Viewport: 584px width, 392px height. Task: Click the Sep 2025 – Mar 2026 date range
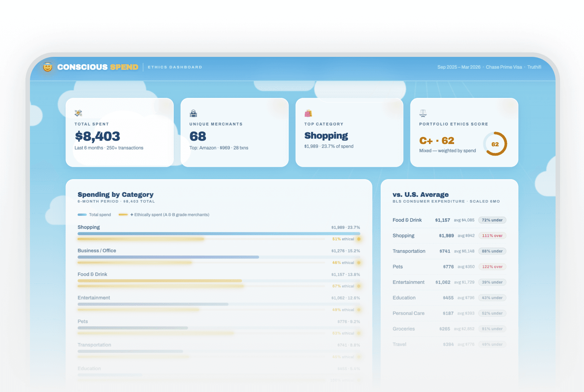click(459, 67)
